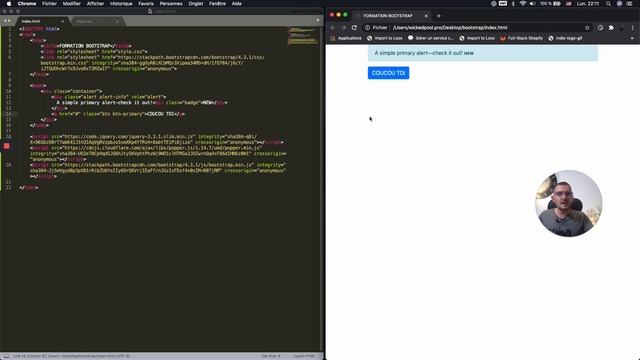
Task: Close the FORMATION BOOTSTRAP tab
Action: (x=426, y=16)
